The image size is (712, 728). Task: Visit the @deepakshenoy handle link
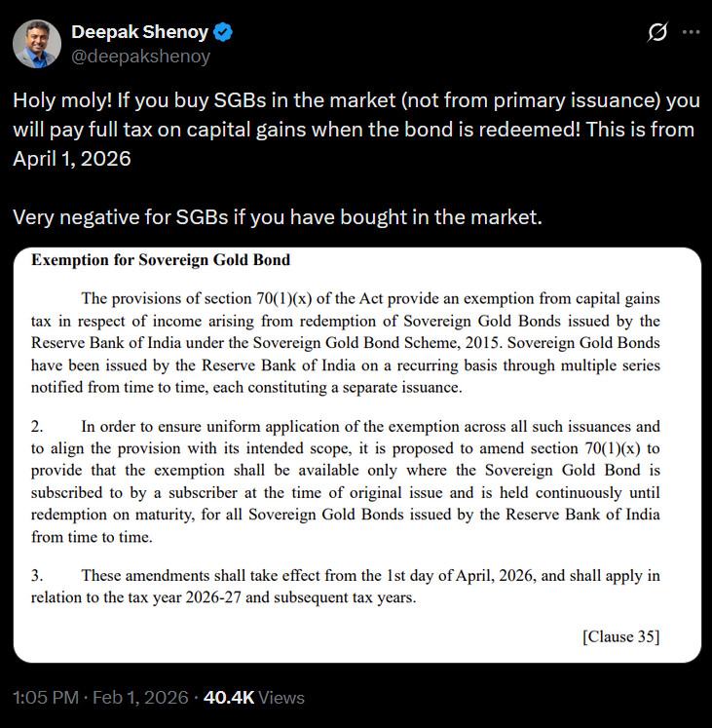point(140,56)
